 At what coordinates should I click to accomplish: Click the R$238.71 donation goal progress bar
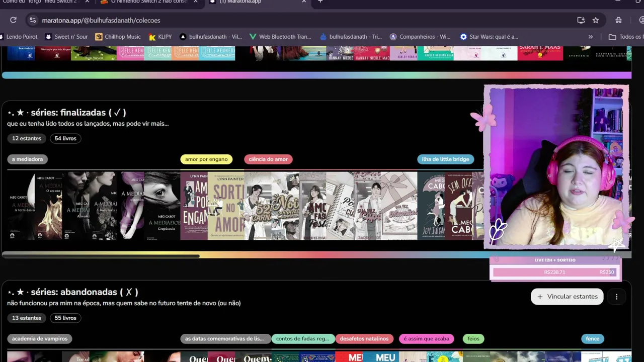click(x=554, y=272)
